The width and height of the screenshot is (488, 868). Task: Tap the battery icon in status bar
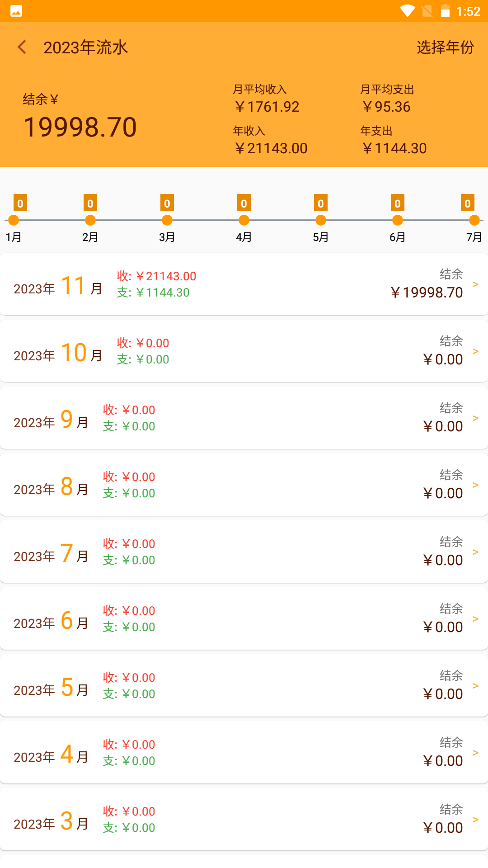[x=445, y=11]
